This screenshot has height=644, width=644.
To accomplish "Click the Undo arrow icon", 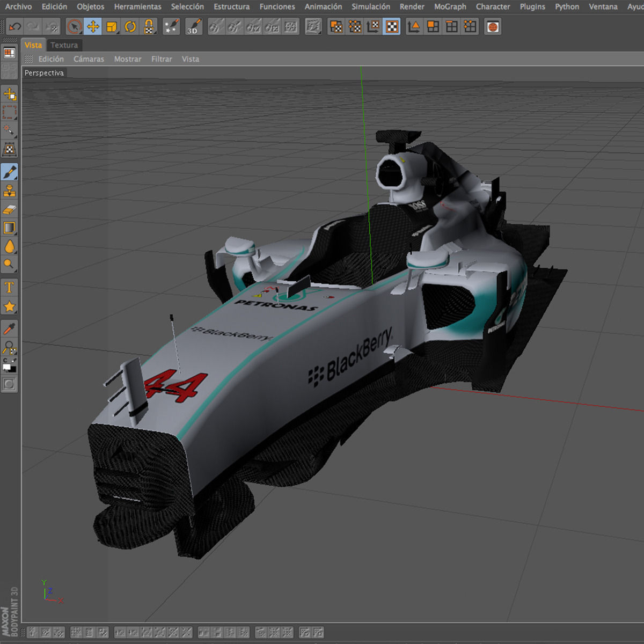I will click(15, 26).
